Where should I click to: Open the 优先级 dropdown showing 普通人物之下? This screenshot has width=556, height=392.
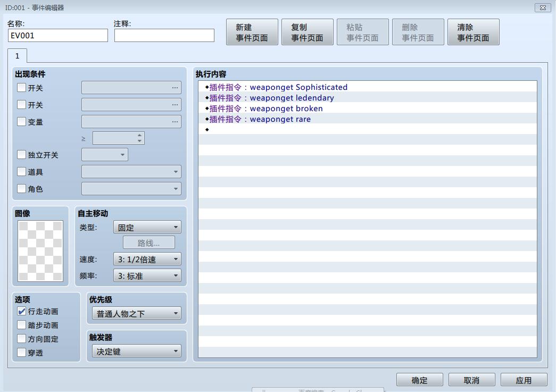point(137,313)
